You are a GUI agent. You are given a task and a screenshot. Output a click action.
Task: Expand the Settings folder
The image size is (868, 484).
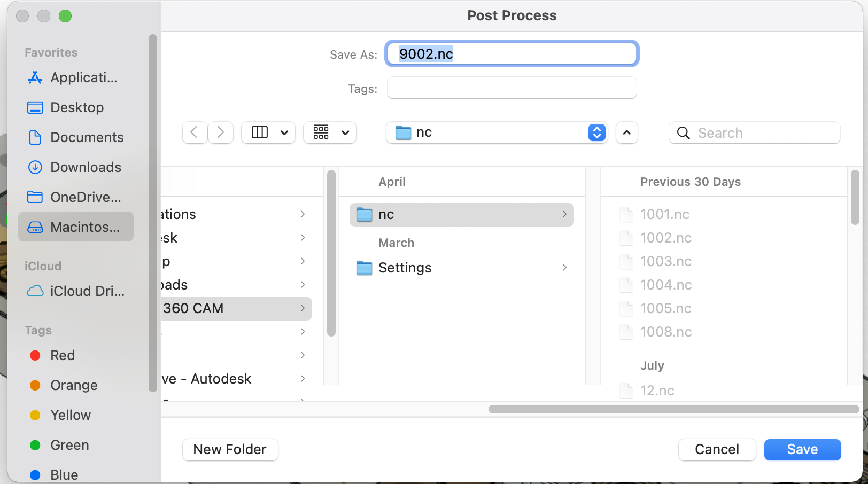(405, 268)
